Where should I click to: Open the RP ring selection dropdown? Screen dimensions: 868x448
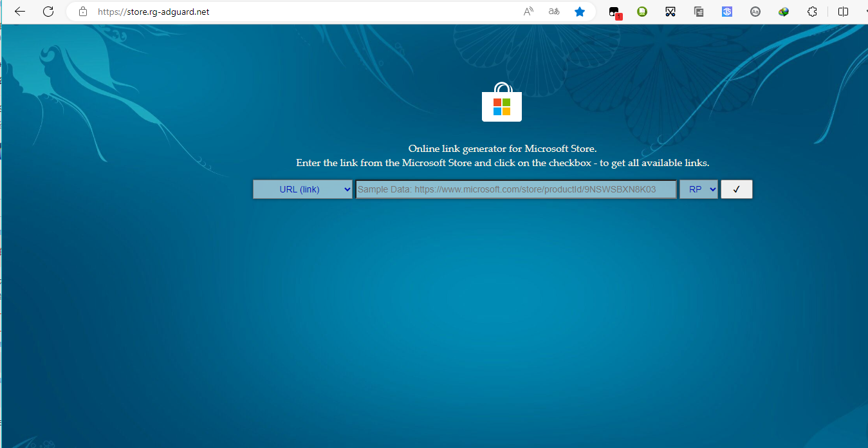(x=698, y=189)
